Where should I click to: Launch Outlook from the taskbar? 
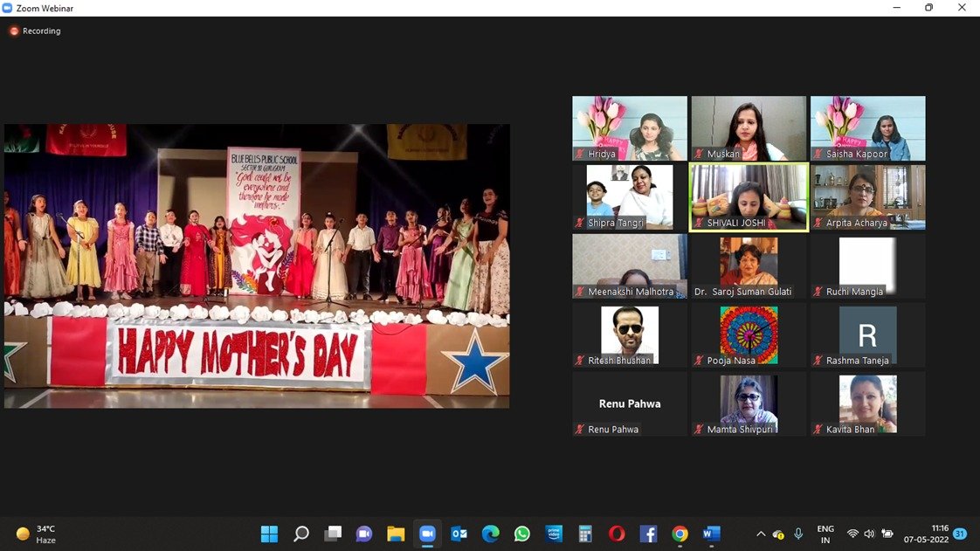(x=459, y=534)
